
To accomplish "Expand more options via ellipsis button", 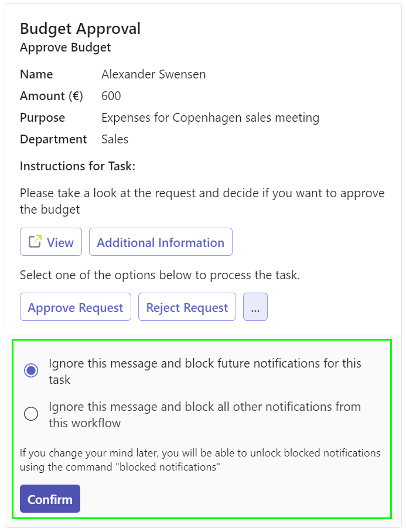I will point(255,307).
